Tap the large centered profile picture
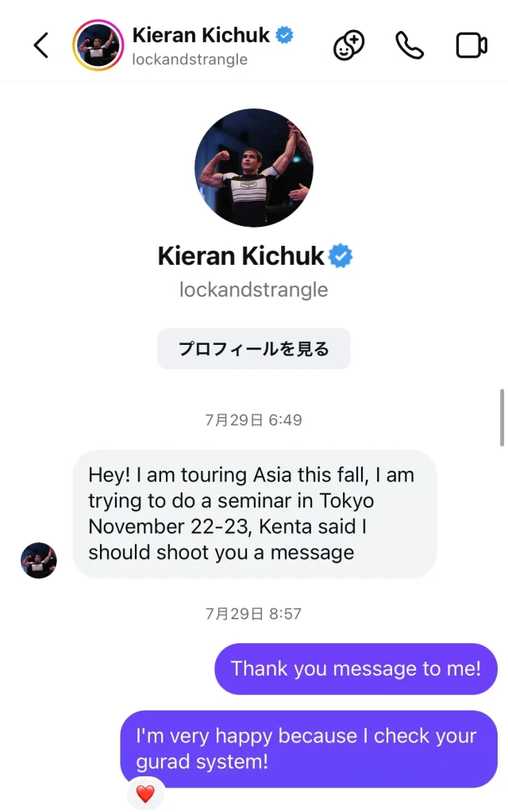 point(254,167)
